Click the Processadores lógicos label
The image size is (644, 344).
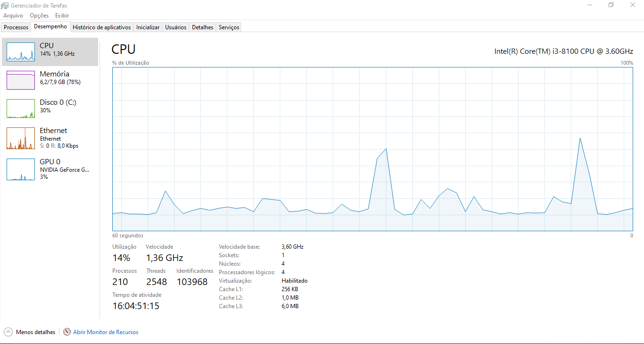click(x=247, y=272)
